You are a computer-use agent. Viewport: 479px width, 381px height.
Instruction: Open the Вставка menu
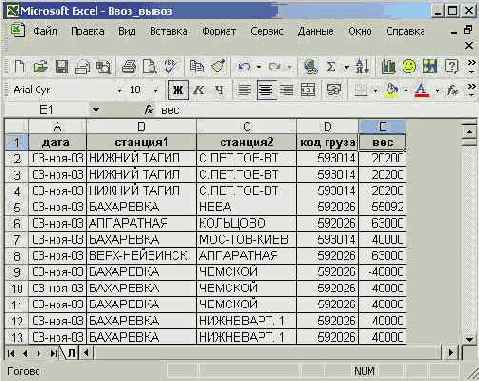(169, 31)
